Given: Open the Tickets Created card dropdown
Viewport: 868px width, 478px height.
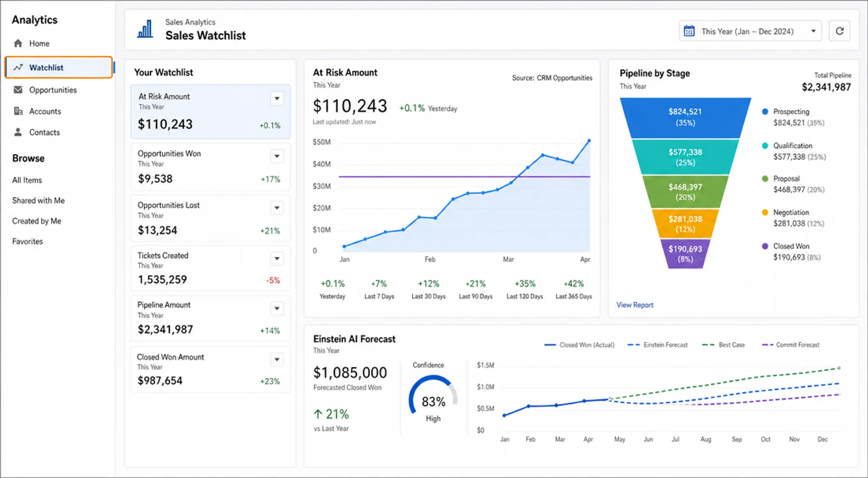Looking at the screenshot, I should tap(277, 258).
